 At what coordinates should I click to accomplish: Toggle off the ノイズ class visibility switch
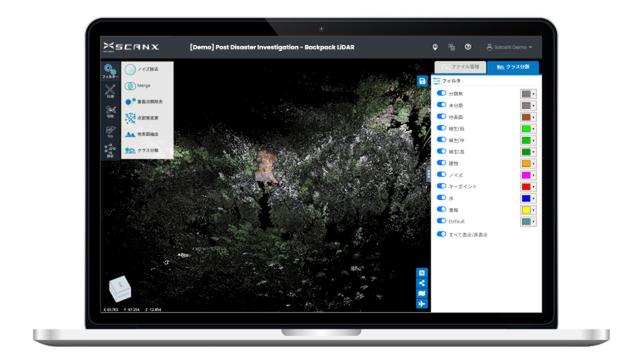(x=442, y=175)
